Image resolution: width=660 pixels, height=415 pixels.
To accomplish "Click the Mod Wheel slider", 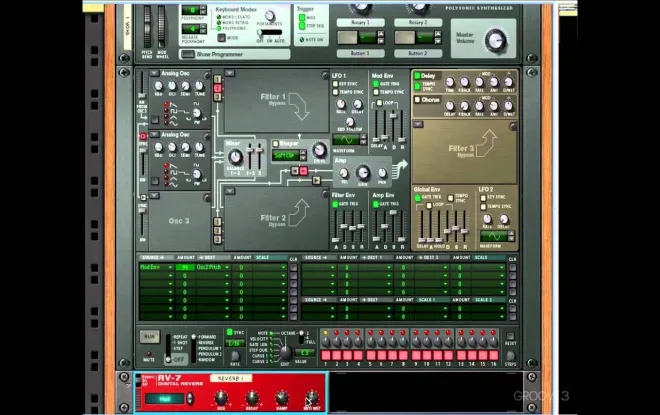I will point(161,27).
